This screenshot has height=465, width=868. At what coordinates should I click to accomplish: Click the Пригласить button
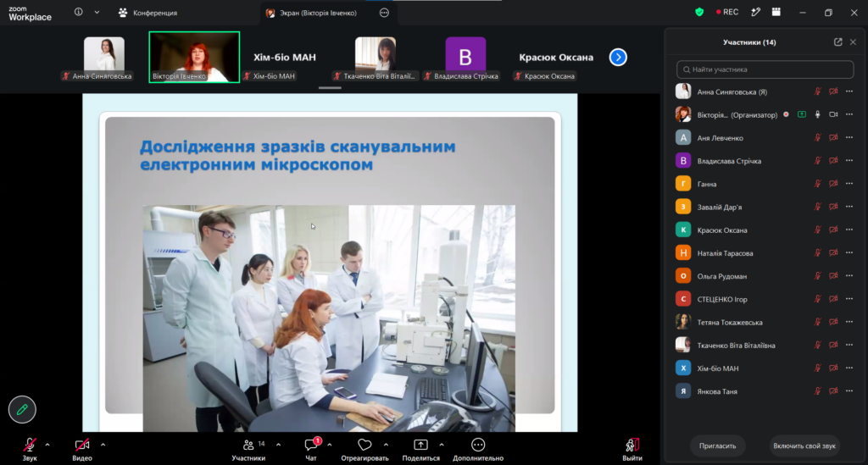coord(717,446)
